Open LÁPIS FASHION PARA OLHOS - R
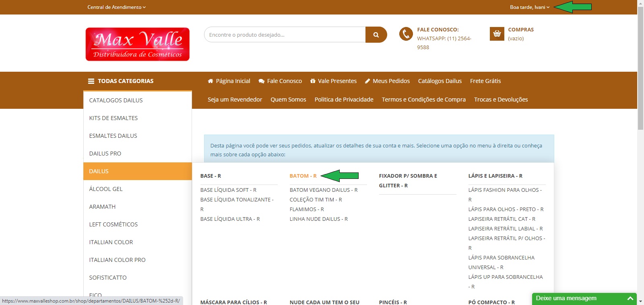The image size is (644, 305). (x=505, y=195)
